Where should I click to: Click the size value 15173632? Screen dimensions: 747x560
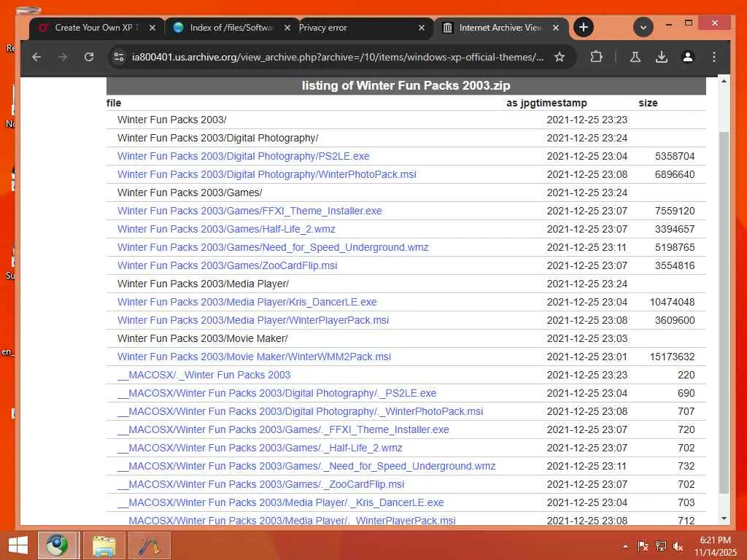click(x=672, y=357)
